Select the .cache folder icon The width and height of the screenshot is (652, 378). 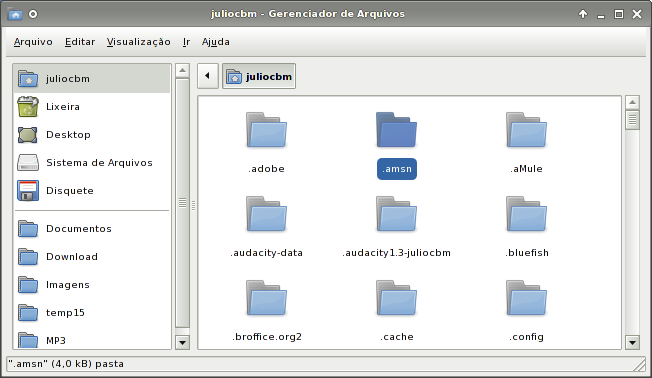396,298
